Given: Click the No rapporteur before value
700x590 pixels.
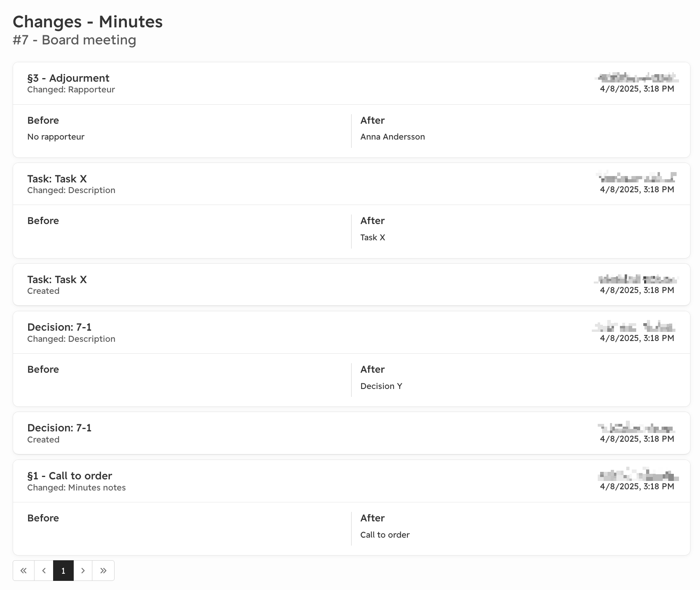Looking at the screenshot, I should pos(56,137).
